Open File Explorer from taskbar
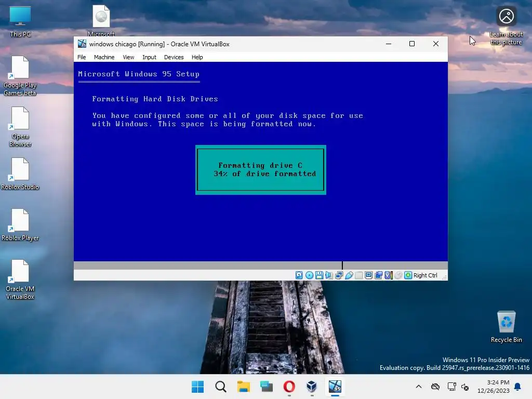This screenshot has height=399, width=532. tap(243, 387)
